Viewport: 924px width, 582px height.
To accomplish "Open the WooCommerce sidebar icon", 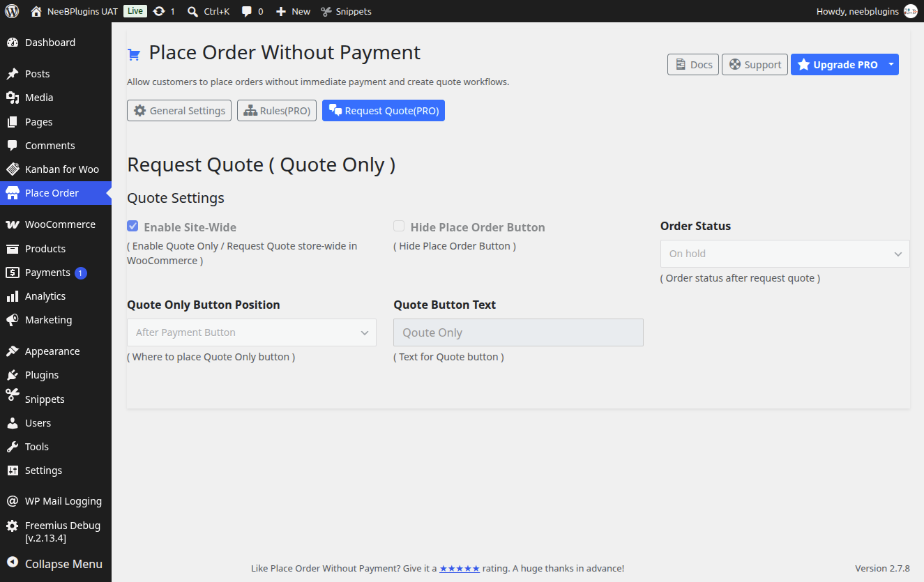I will [13, 224].
